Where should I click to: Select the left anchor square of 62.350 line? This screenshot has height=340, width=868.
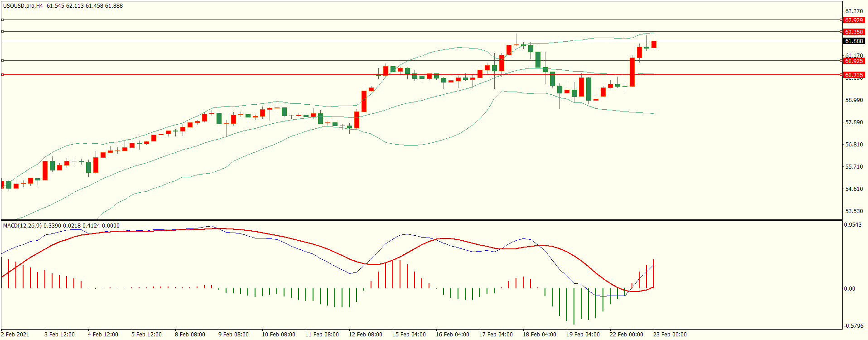pos(3,32)
